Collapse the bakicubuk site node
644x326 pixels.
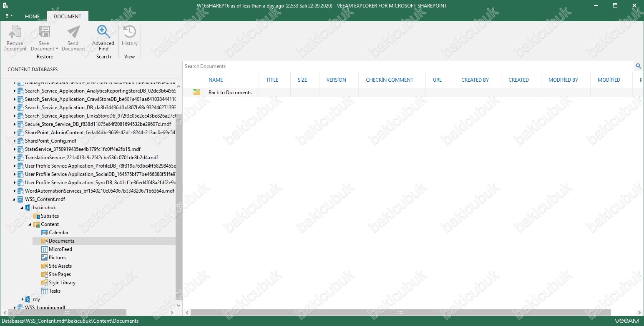22,208
